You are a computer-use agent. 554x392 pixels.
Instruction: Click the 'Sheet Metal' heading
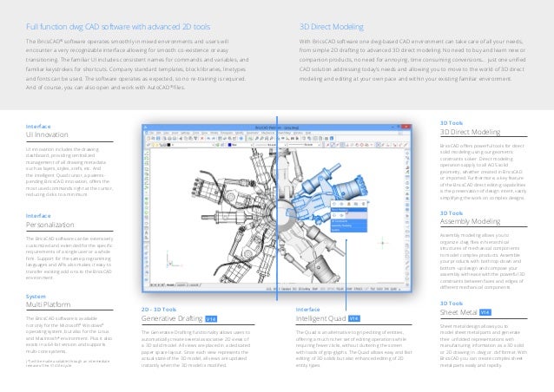click(458, 312)
